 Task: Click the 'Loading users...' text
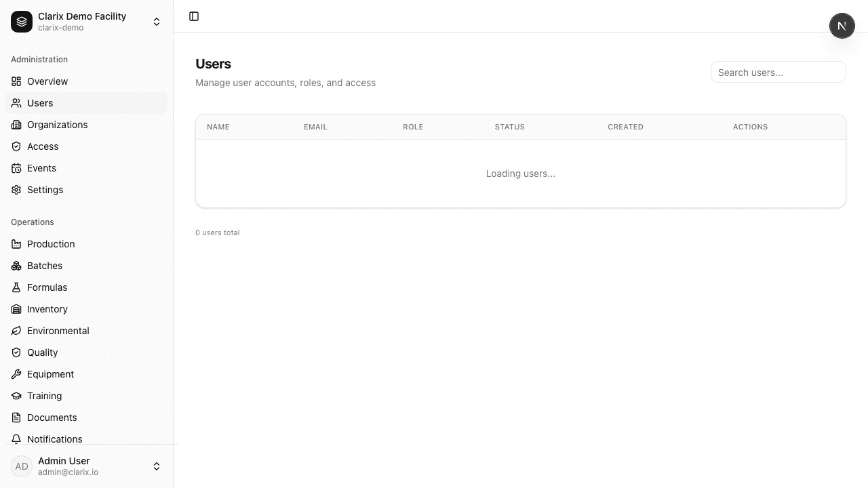pos(521,174)
